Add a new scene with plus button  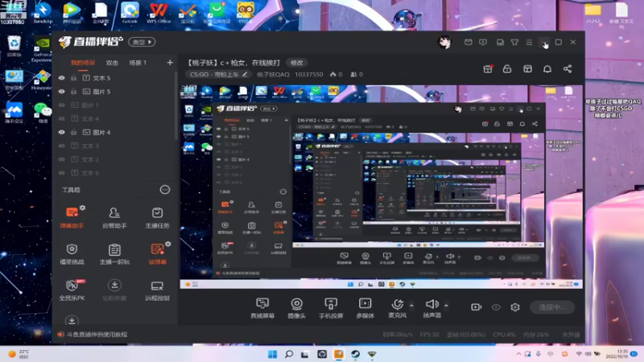click(170, 63)
